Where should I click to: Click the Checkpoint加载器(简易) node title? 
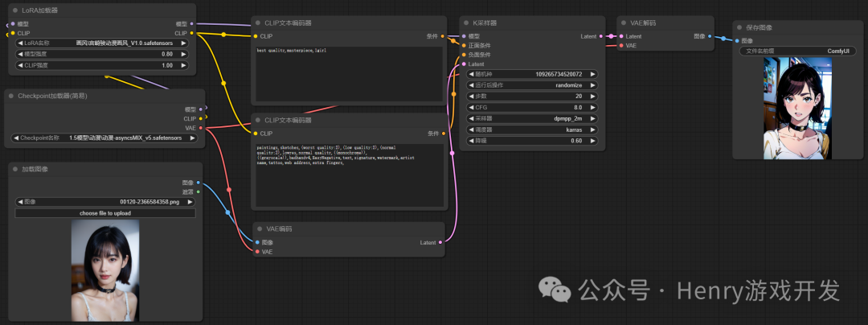coord(52,96)
